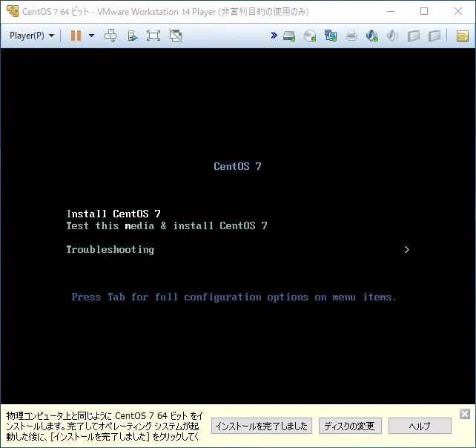Enter full screen mode
The width and height of the screenshot is (476, 448).
coord(153,36)
